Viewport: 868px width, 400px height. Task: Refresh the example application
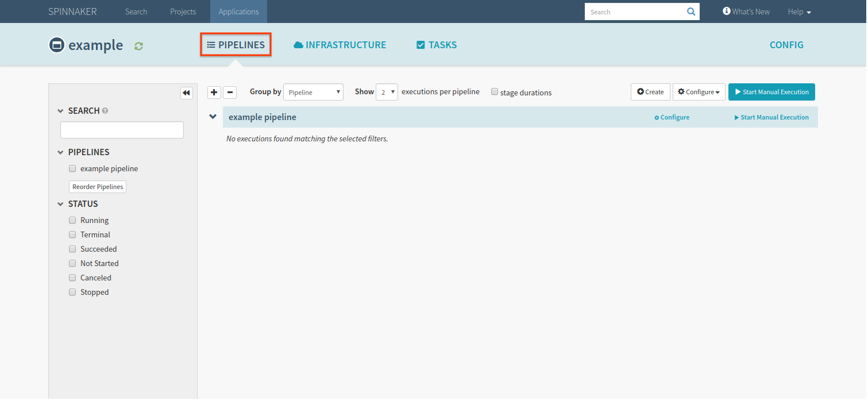coord(138,46)
